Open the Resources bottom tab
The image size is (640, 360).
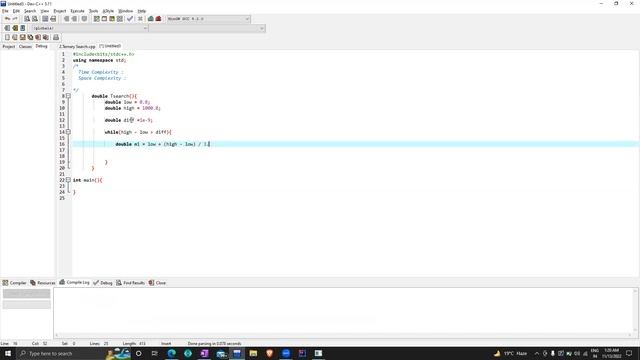[x=43, y=282]
